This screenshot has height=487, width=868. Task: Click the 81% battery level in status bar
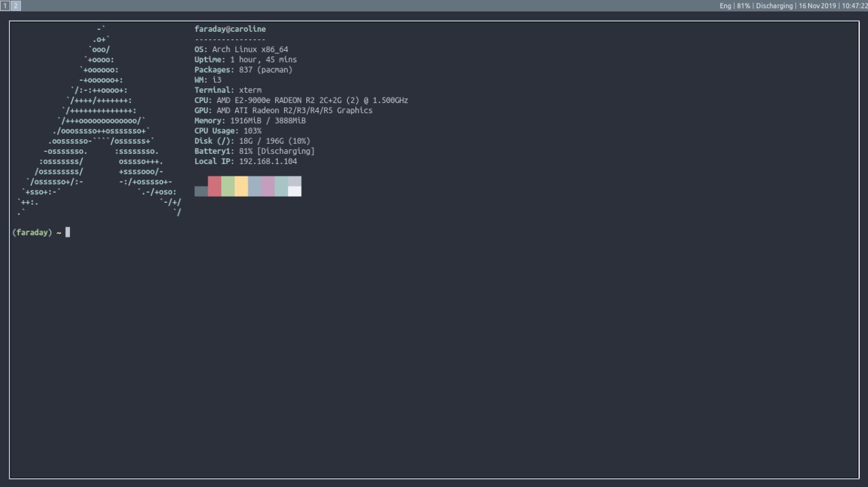pyautogui.click(x=744, y=5)
